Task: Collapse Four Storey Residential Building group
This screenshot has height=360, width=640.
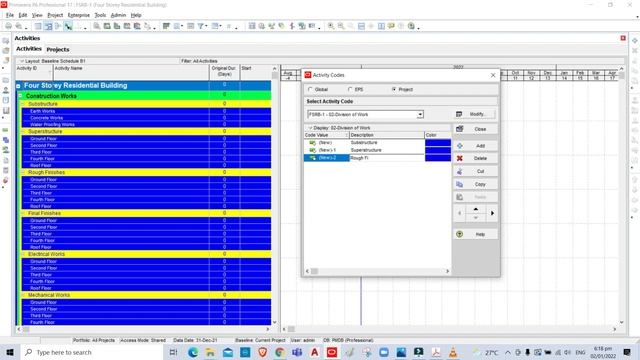Action: (x=18, y=86)
